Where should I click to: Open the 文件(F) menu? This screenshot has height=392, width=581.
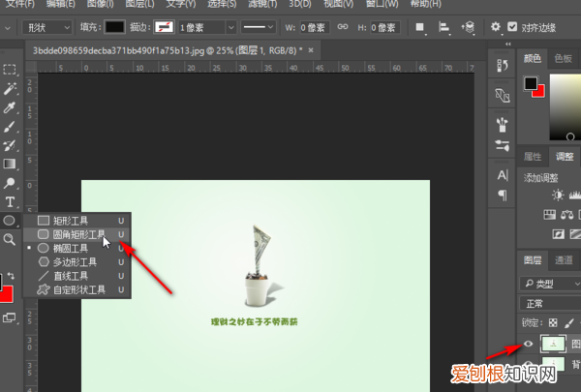pyautogui.click(x=20, y=4)
